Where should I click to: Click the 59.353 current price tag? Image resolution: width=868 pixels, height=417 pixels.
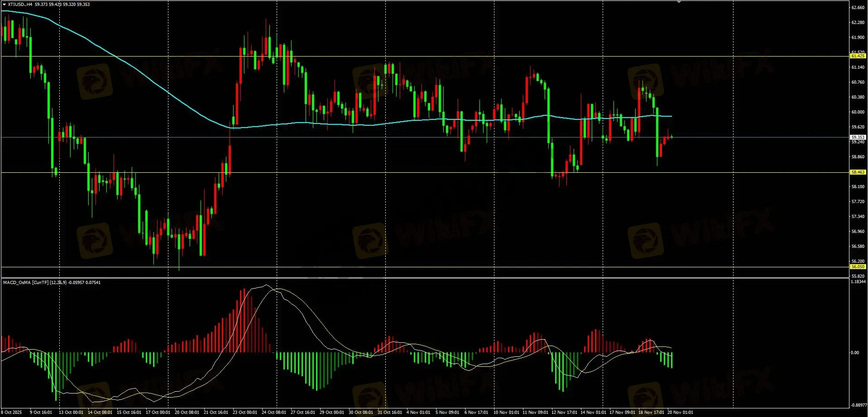pyautogui.click(x=858, y=137)
